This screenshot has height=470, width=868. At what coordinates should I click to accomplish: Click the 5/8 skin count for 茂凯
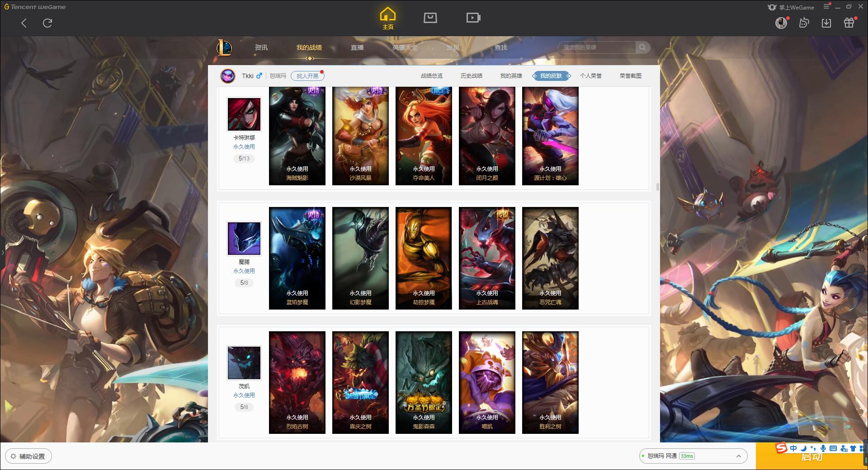(x=244, y=407)
